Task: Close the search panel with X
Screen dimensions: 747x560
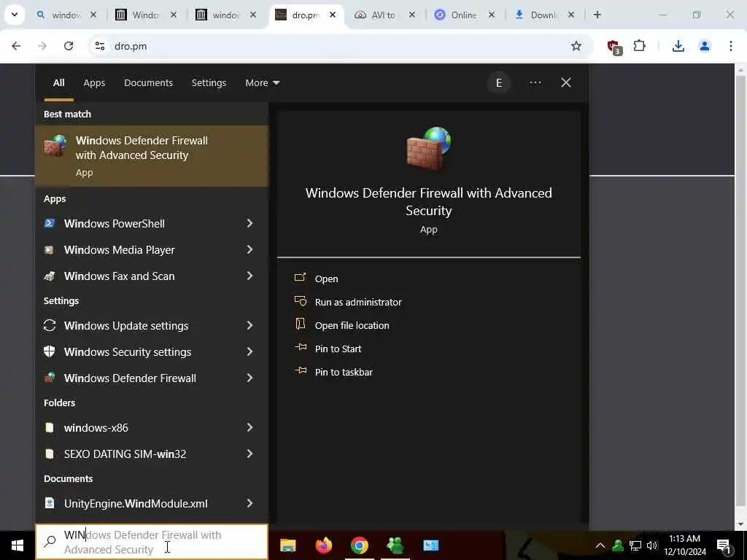Action: pyautogui.click(x=566, y=83)
